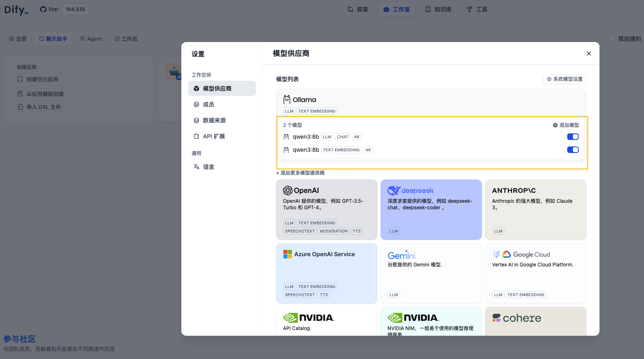Click the OpenAI logo icon
This screenshot has width=644, height=359.
pyautogui.click(x=288, y=191)
